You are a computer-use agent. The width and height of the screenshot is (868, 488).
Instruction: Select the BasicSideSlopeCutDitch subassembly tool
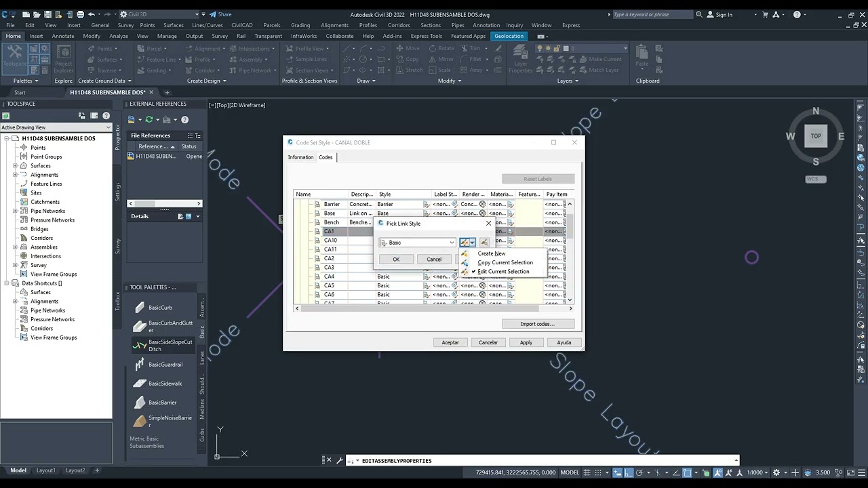[x=163, y=346]
